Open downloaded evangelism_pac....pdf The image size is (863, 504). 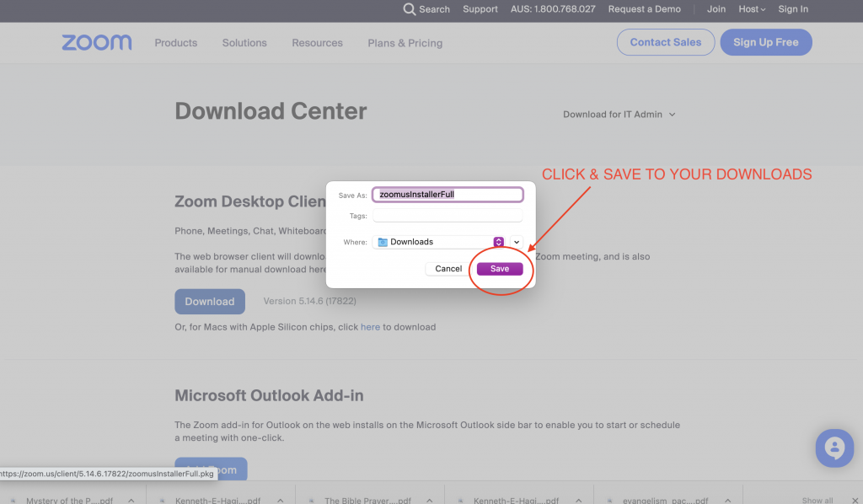tap(666, 501)
